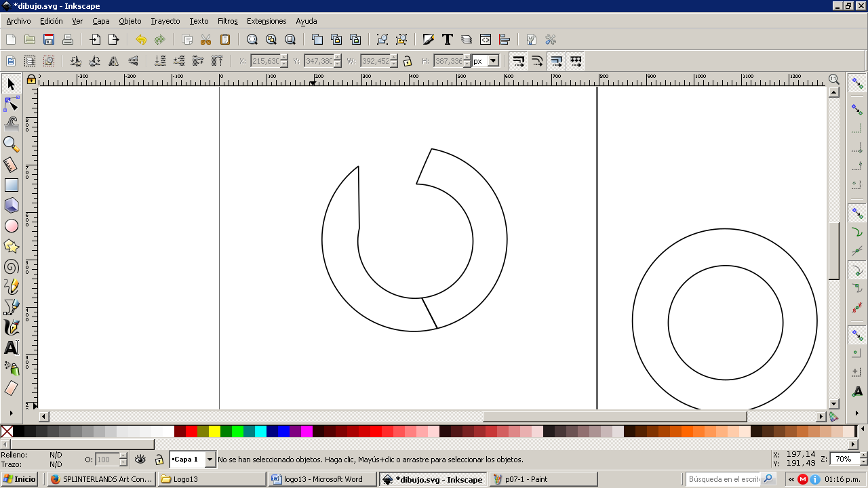The image size is (868, 488).
Task: Open the Extensiones menu
Action: (267, 21)
